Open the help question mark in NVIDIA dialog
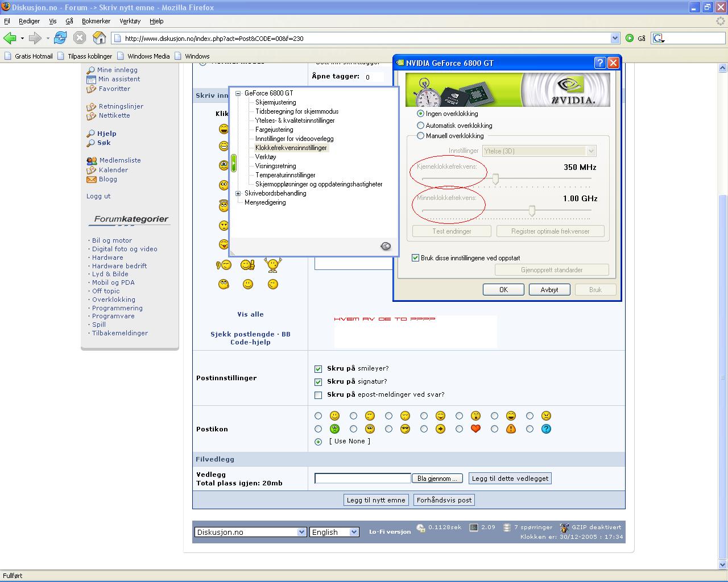Screen dimensions: 728x582 tap(600, 63)
